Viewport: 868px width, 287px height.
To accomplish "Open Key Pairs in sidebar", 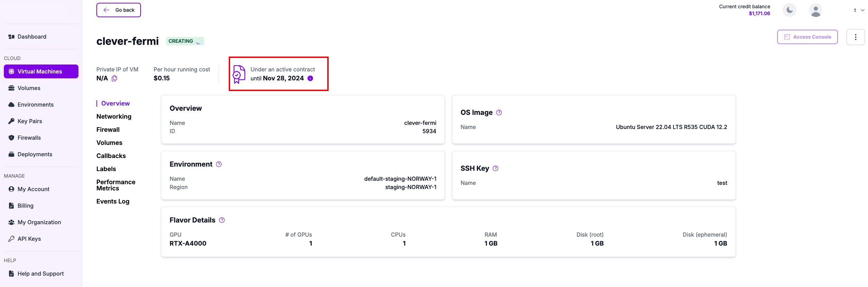I will pos(30,121).
